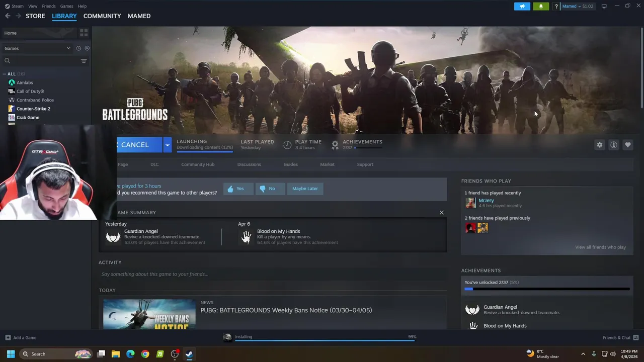Click View all friends who play
Screen dimensions: 644x362
(600, 247)
